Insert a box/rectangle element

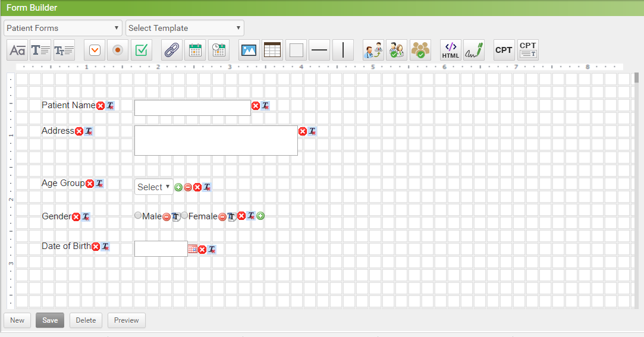296,50
